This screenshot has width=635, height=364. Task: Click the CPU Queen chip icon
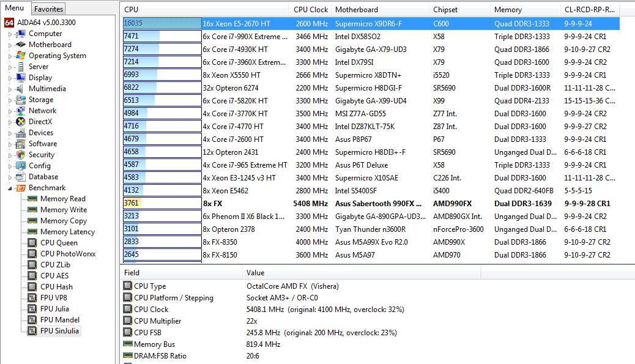pos(32,243)
